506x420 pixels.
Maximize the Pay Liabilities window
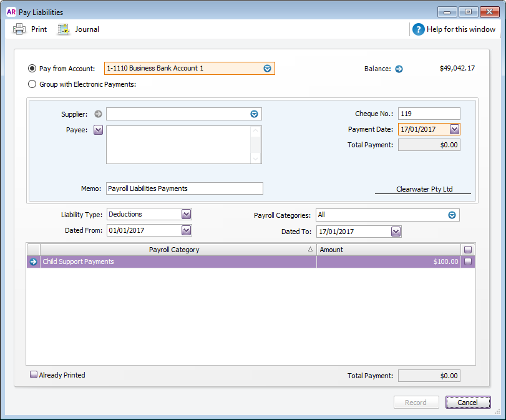click(468, 12)
